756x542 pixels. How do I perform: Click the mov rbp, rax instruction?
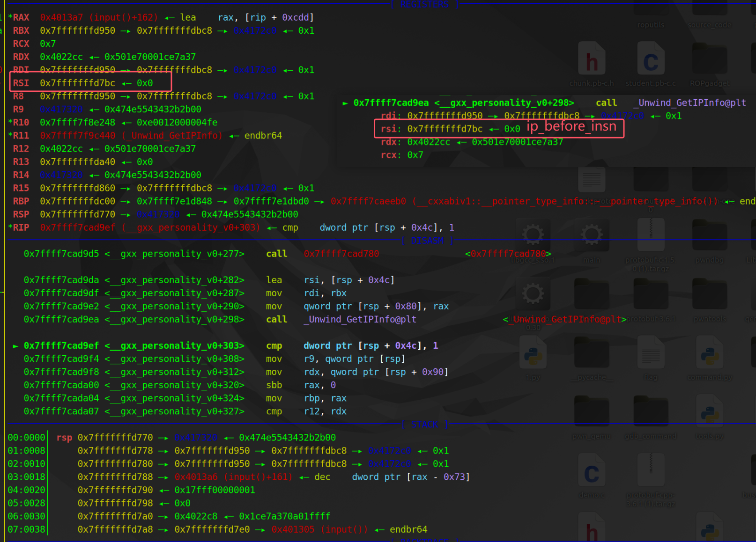(306, 398)
